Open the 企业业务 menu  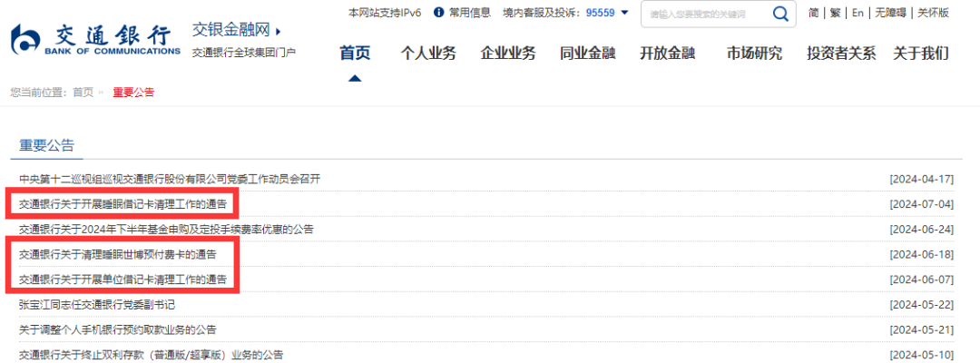(x=508, y=54)
